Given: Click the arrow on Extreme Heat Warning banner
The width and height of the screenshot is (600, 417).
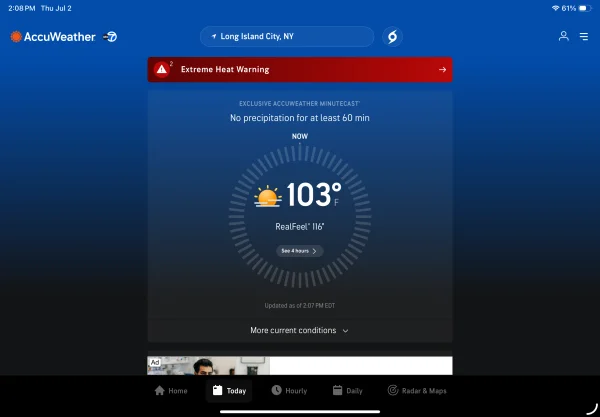Looking at the screenshot, I should (x=442, y=70).
